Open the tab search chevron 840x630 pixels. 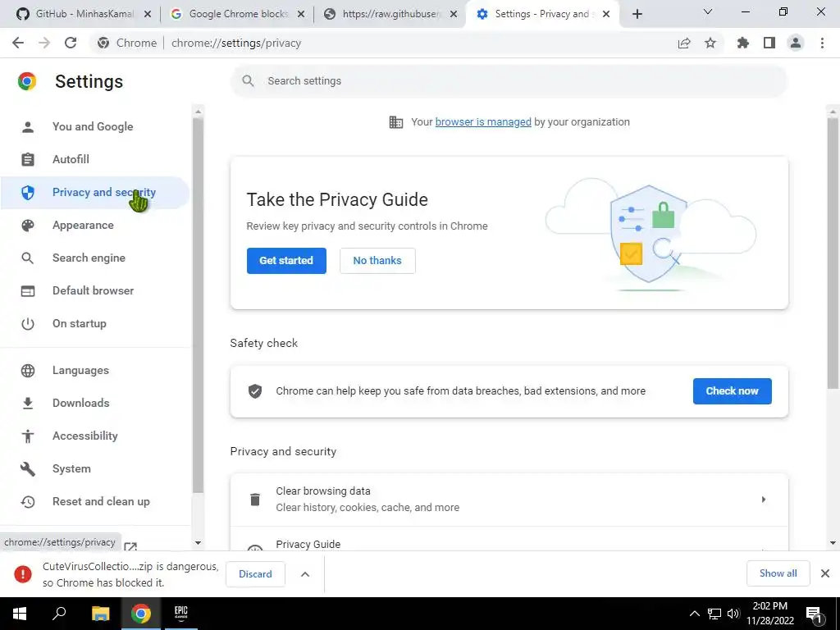[708, 11]
